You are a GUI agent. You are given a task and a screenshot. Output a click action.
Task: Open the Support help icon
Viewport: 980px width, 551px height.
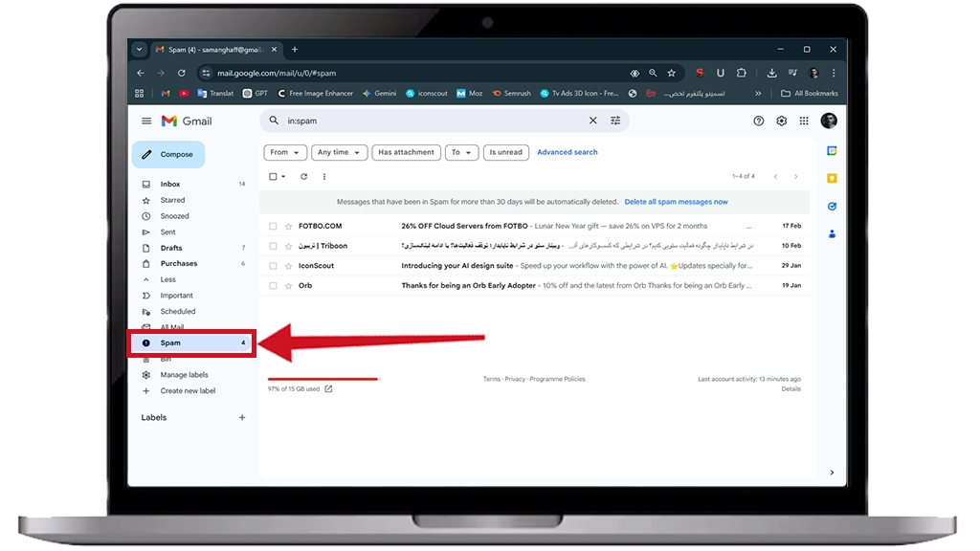click(759, 121)
